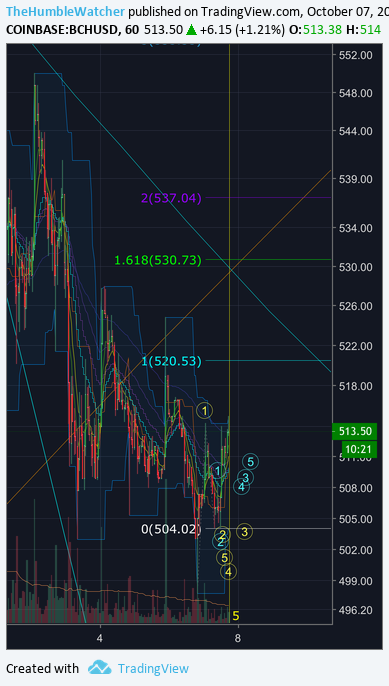Viewport: 389px width, 686px height.
Task: Click the 499.00 price axis label
Action: tap(356, 581)
